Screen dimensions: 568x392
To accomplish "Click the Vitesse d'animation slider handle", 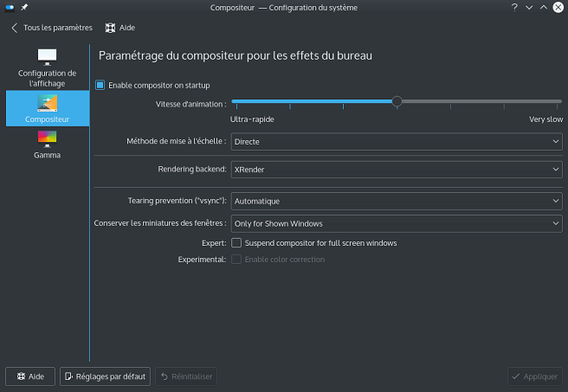I will tap(397, 101).
